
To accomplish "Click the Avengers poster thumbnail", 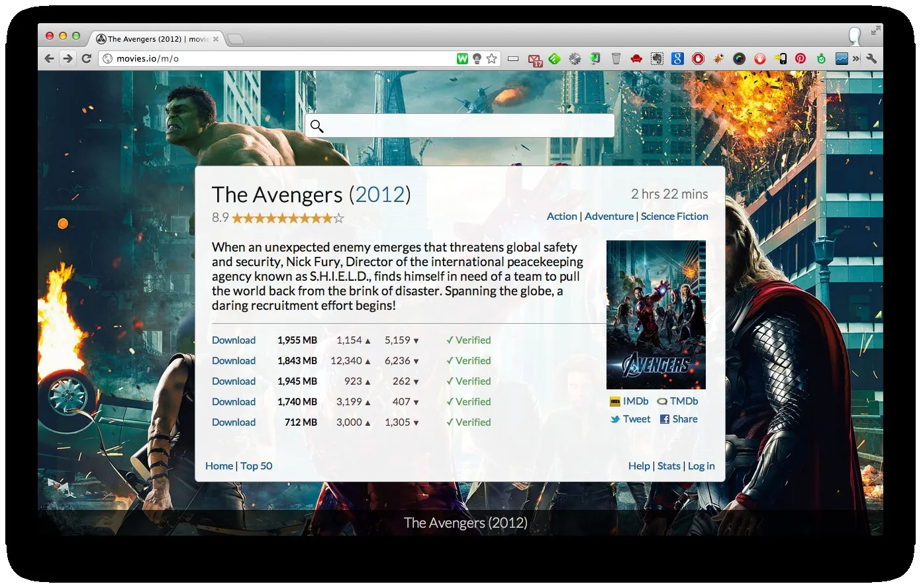I will click(x=656, y=315).
